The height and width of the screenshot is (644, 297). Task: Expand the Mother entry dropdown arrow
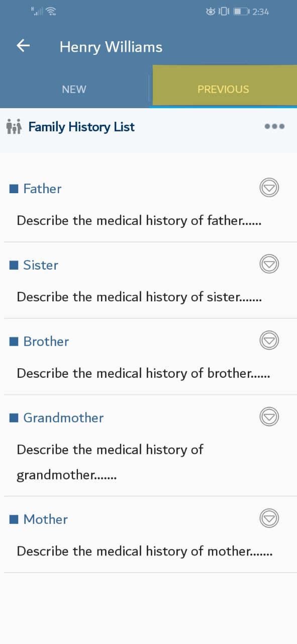pos(269,518)
